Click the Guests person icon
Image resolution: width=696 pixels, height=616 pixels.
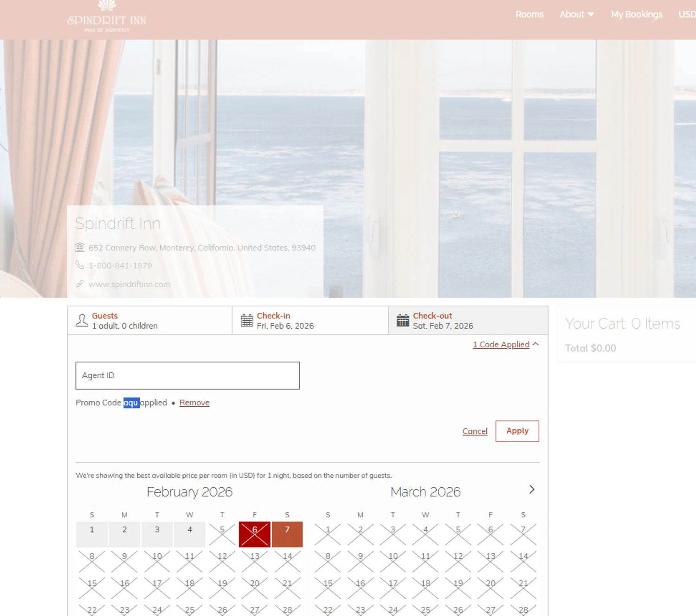[x=82, y=320]
